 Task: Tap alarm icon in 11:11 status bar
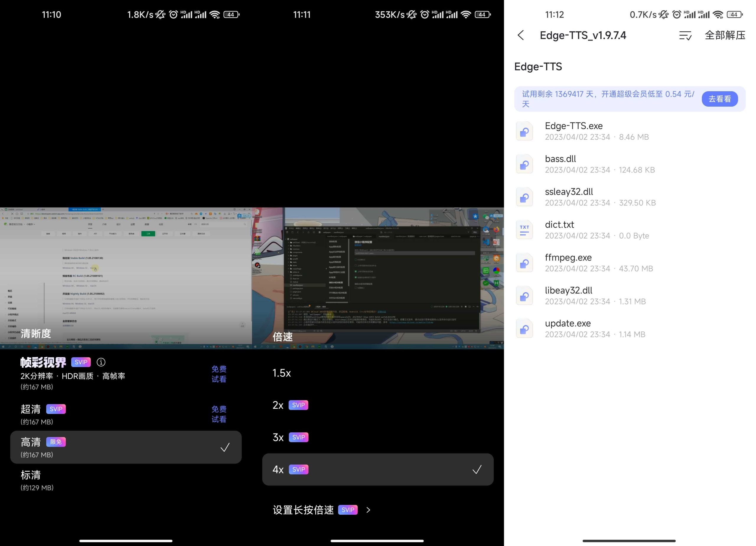tap(425, 15)
